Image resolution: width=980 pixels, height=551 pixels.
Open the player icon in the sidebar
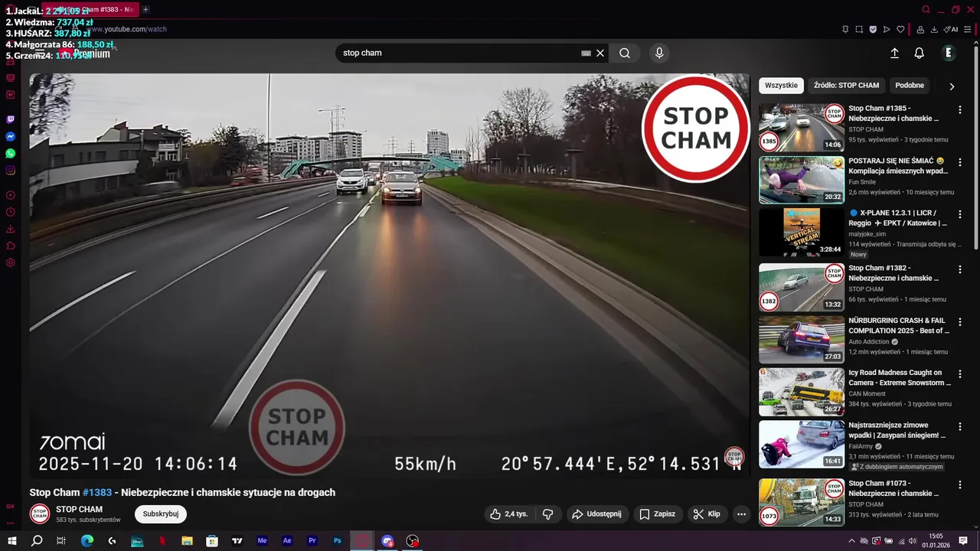(x=11, y=195)
